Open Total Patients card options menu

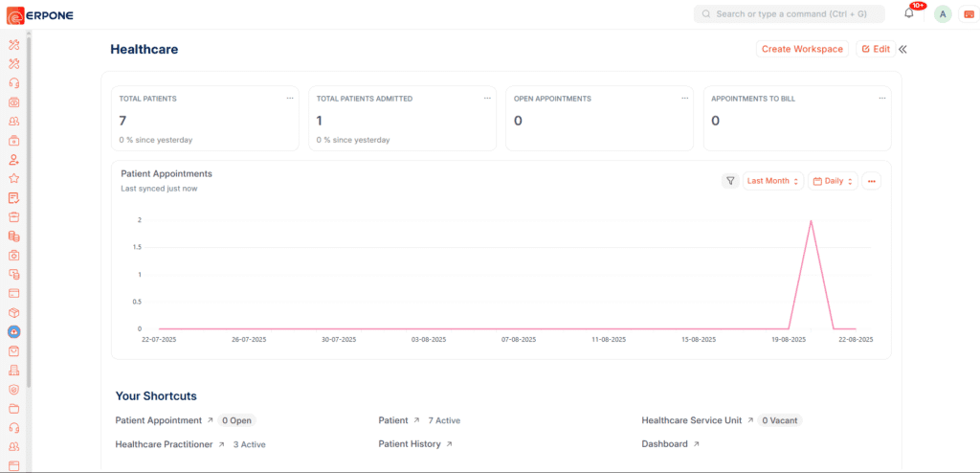tap(290, 98)
